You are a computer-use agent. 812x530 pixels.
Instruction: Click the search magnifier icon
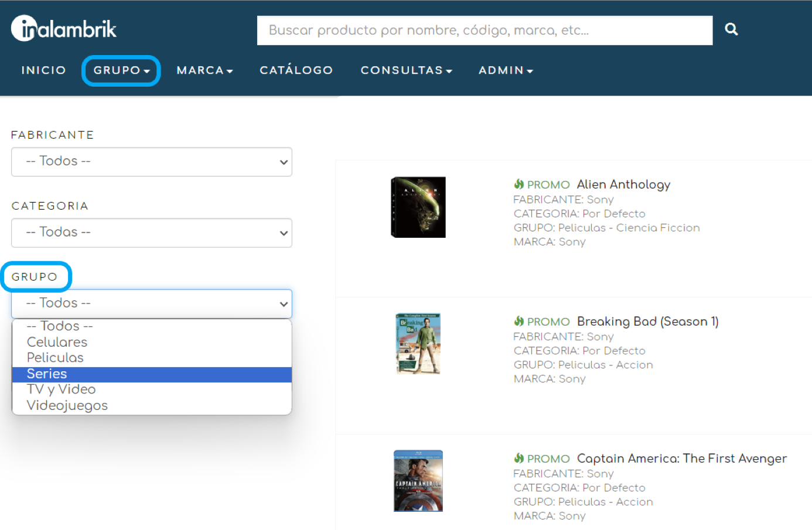(x=731, y=29)
